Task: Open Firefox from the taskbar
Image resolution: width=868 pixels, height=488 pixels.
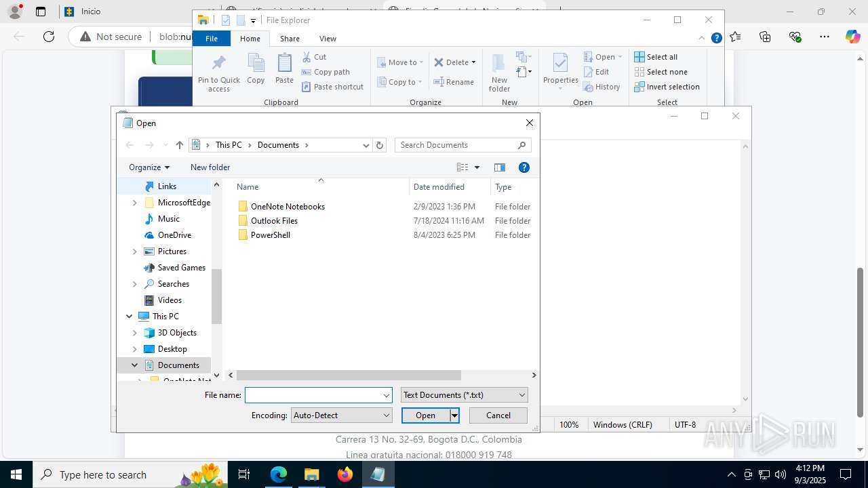Action: tap(344, 474)
